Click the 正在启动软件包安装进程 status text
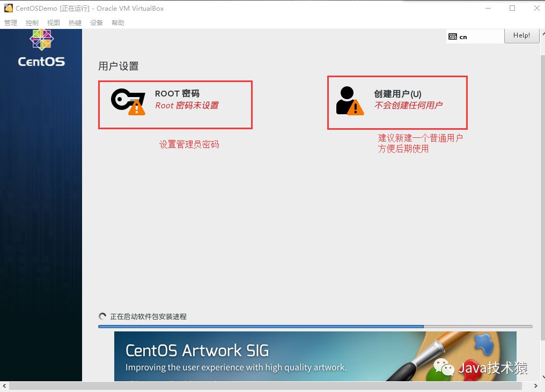 click(x=149, y=316)
